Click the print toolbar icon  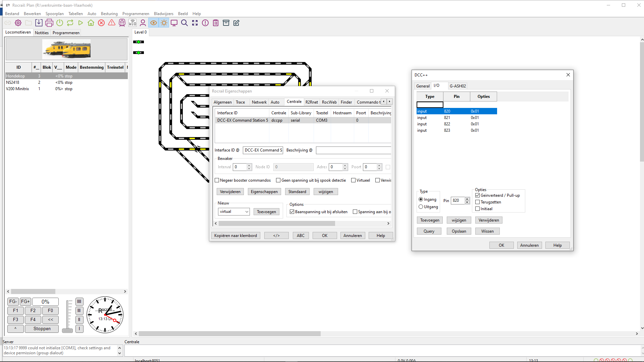[x=49, y=23]
